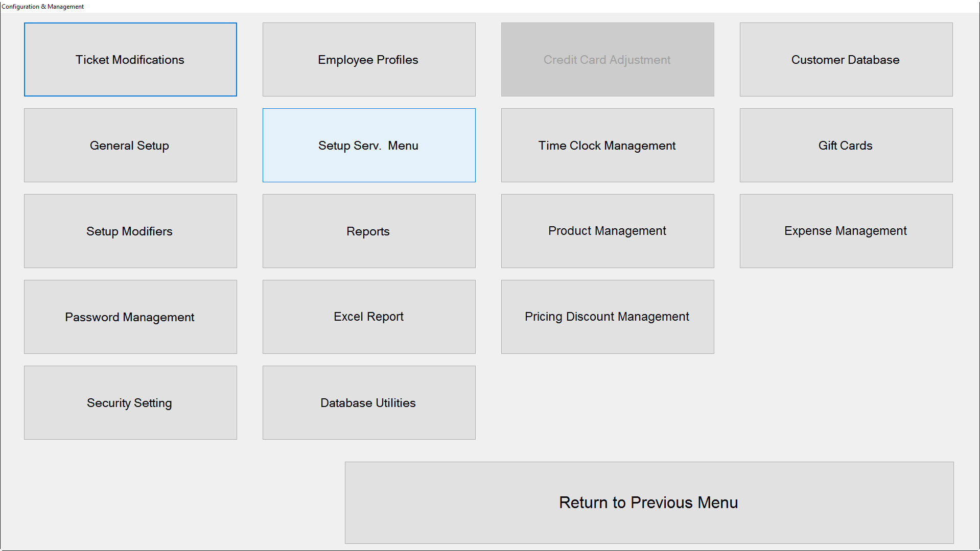Open Employee Profiles screen
980x551 pixels.
click(368, 59)
